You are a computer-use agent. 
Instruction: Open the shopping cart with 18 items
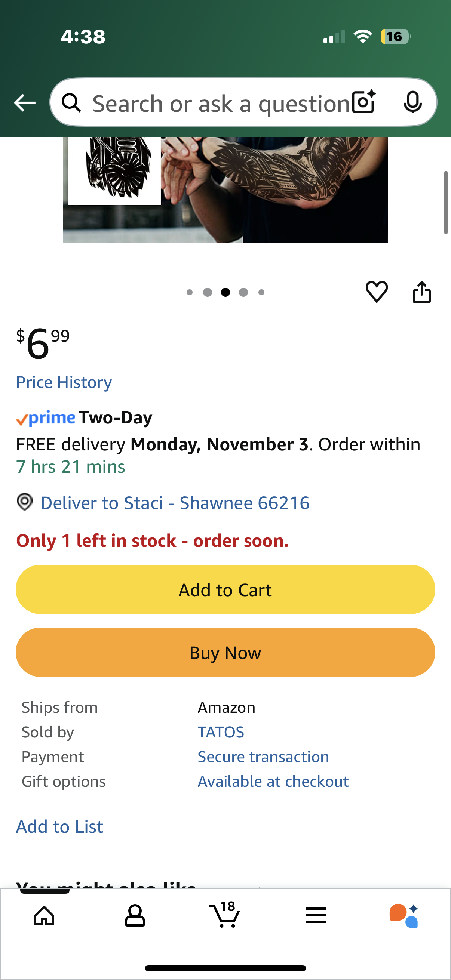tap(225, 915)
